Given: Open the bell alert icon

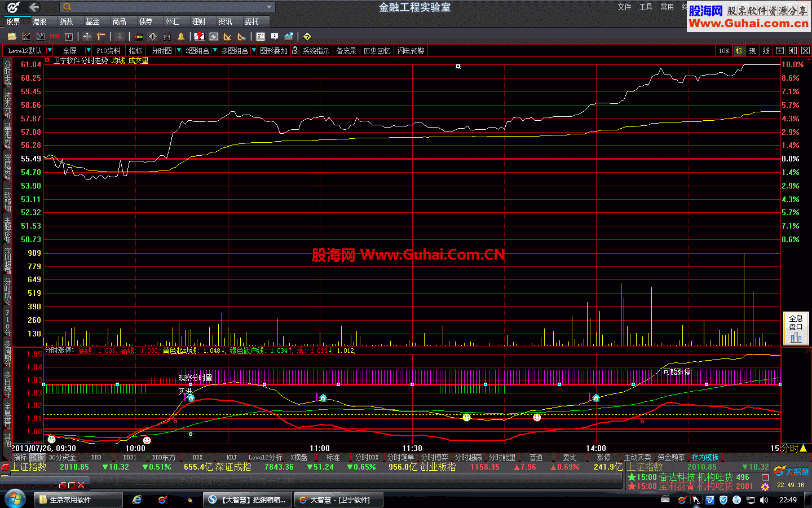Looking at the screenshot, I should point(181,37).
